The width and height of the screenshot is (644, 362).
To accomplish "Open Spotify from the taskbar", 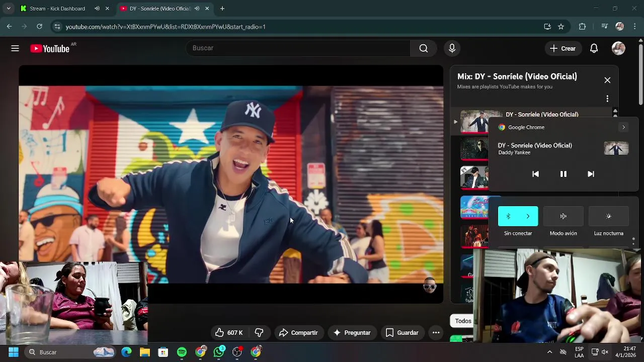I will (x=182, y=352).
